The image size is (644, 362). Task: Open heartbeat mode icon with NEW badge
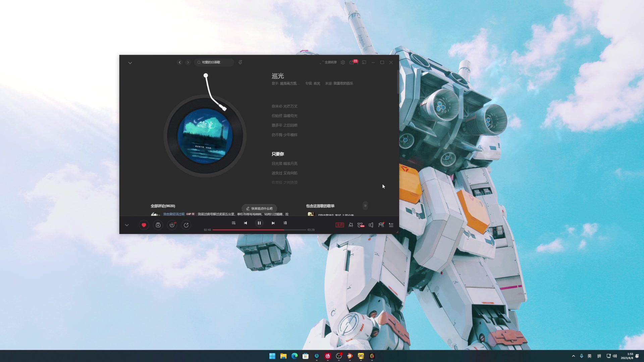pyautogui.click(x=361, y=225)
